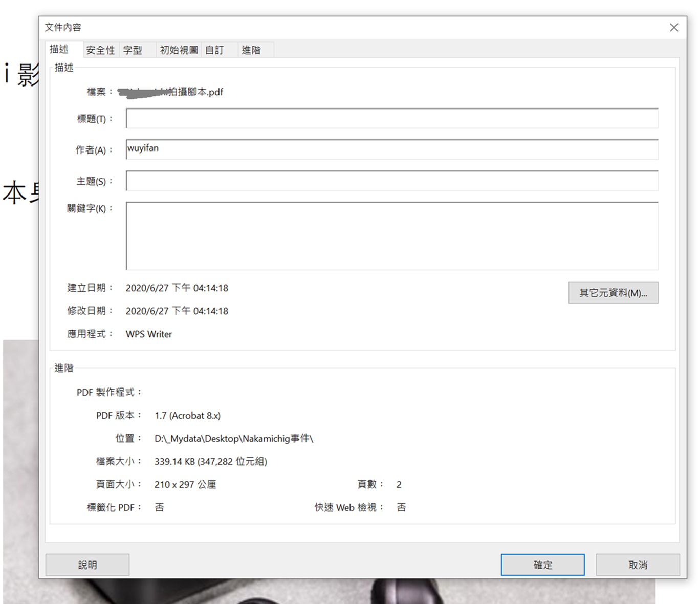Click the 位置 folder path value
This screenshot has width=700, height=604.
[233, 439]
